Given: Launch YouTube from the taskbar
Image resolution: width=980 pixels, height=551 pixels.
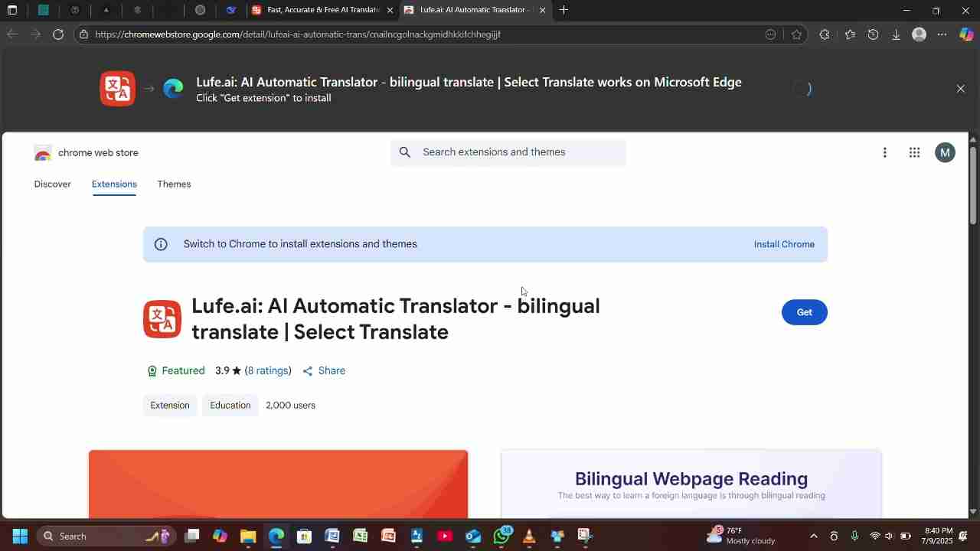Looking at the screenshot, I should [x=444, y=536].
